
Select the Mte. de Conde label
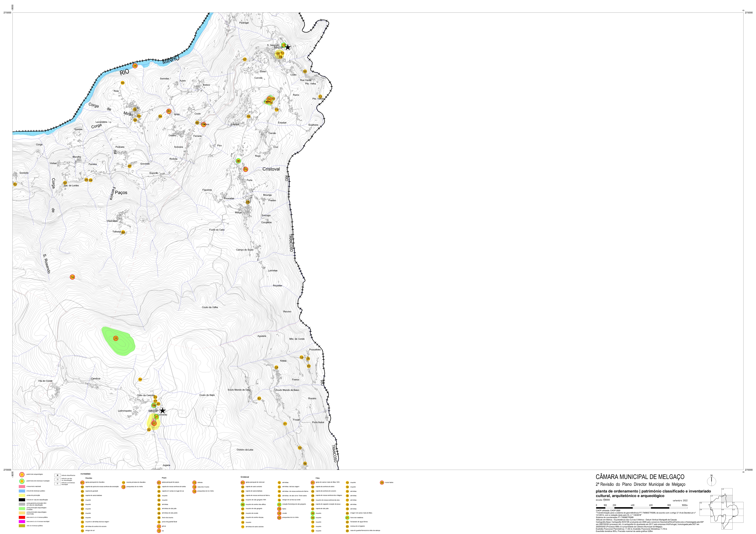(297, 339)
